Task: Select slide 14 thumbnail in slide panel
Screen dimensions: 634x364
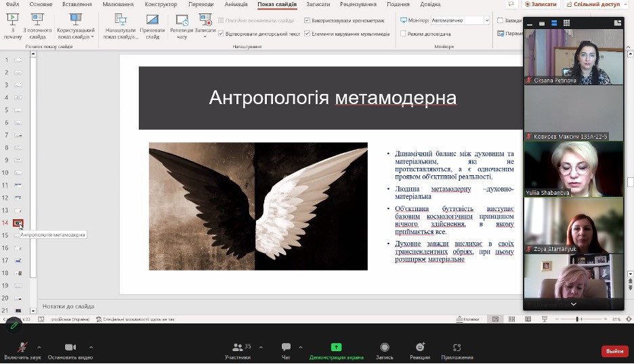Action: point(18,223)
